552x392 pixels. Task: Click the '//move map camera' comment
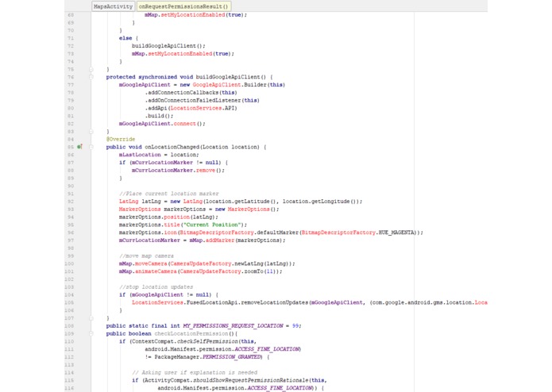[146, 256]
